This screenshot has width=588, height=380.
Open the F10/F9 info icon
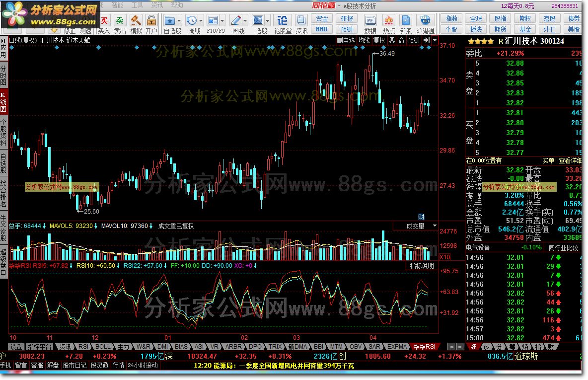(x=213, y=21)
